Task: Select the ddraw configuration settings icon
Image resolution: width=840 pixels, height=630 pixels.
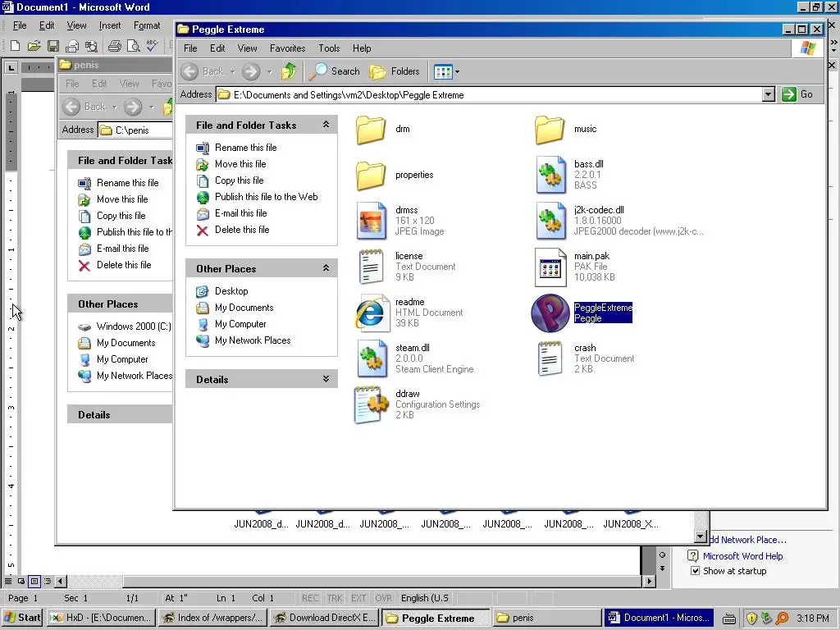Action: [x=372, y=405]
